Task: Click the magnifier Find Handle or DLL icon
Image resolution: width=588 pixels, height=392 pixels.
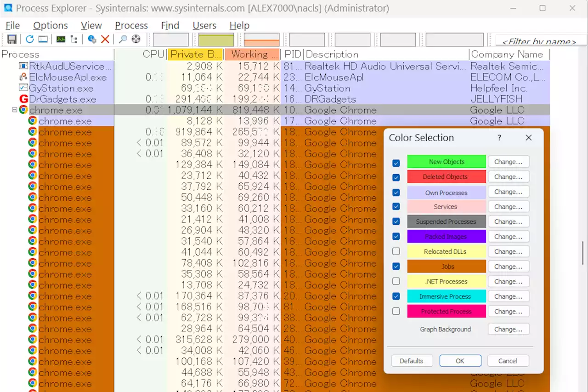Action: 123,40
